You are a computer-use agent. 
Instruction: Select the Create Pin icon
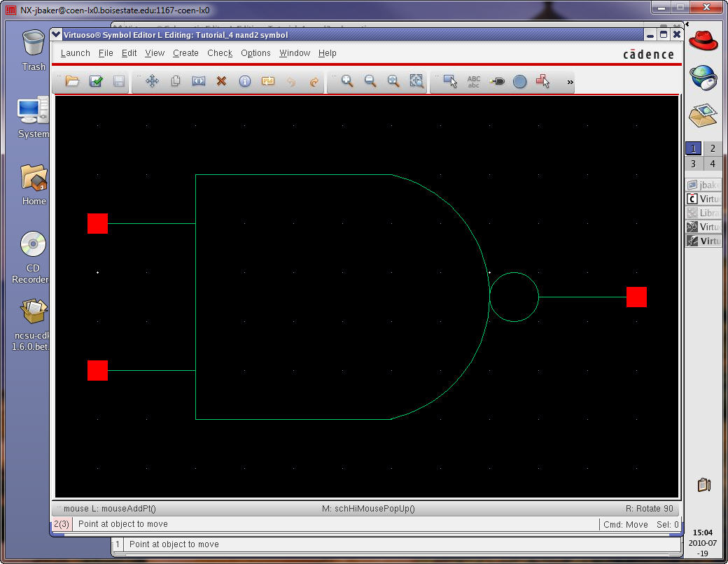[x=496, y=82]
